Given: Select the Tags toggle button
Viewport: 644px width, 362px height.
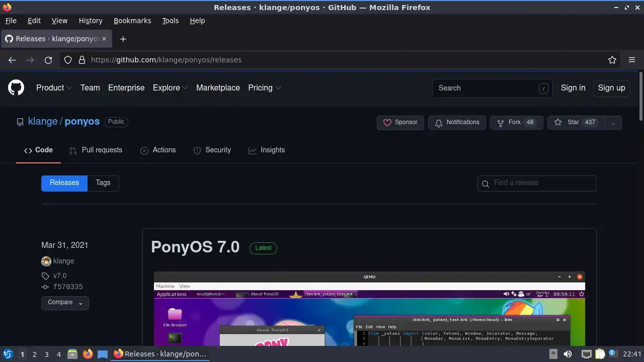Looking at the screenshot, I should pyautogui.click(x=103, y=183).
